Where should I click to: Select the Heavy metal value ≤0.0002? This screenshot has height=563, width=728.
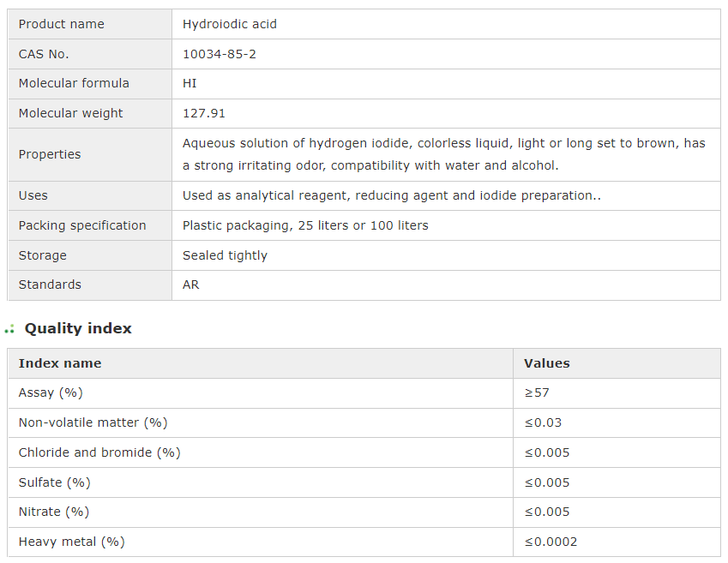tap(551, 542)
